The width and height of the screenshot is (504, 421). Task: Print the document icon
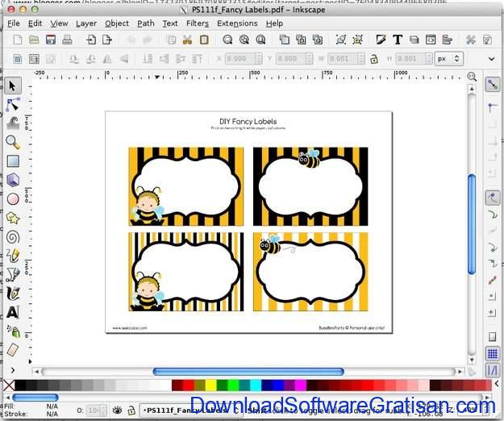point(67,40)
